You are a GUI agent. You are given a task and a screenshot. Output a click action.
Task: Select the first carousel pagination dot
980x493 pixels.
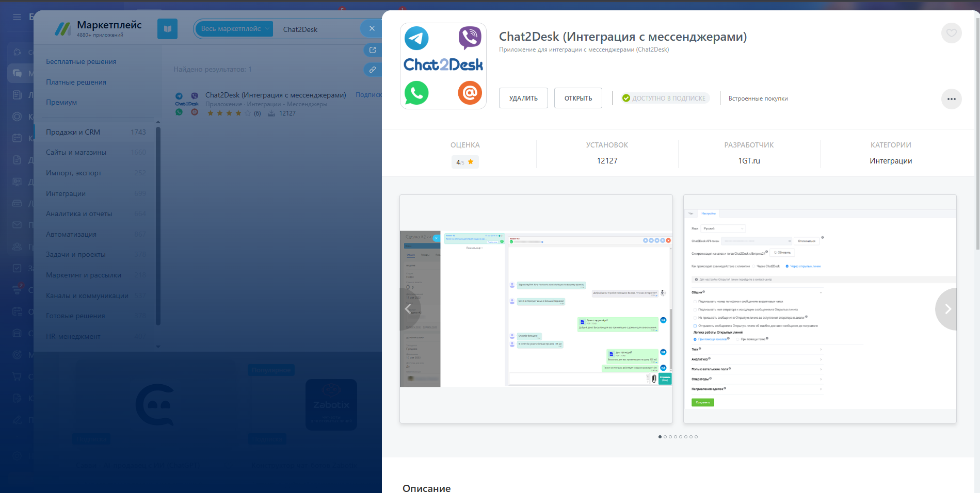coord(660,437)
